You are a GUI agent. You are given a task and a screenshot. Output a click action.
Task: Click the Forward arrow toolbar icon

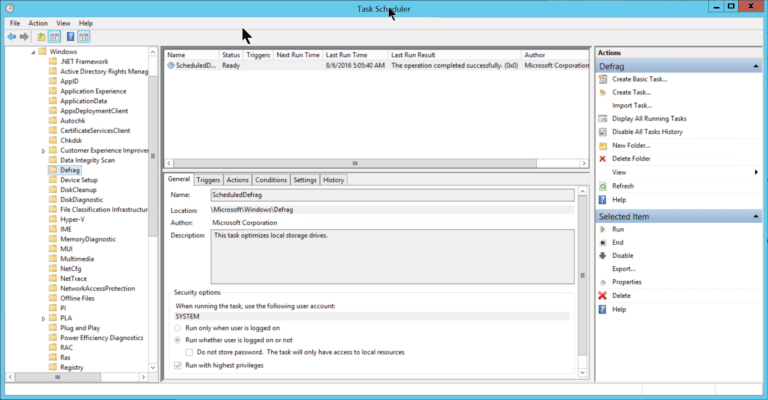point(24,37)
